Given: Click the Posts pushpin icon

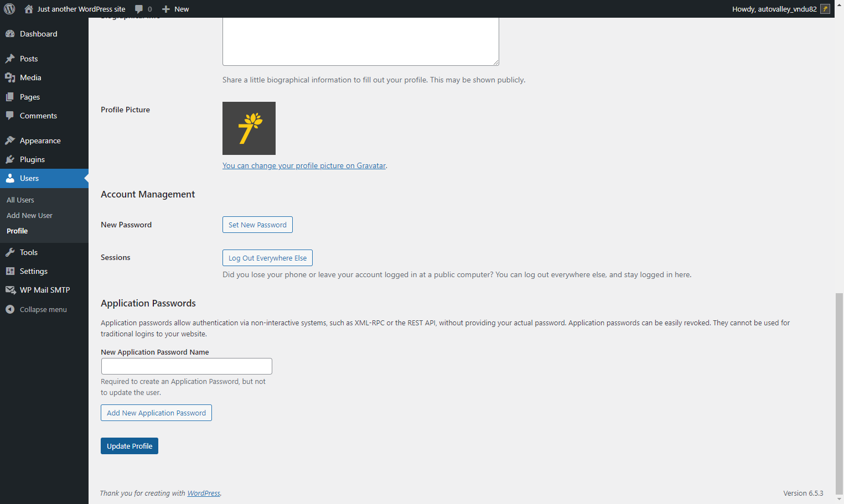Looking at the screenshot, I should tap(10, 59).
